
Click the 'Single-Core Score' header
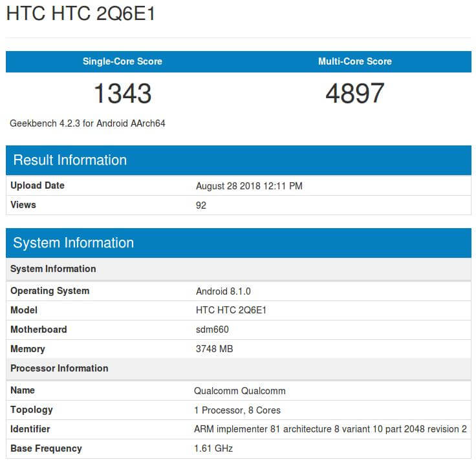(x=122, y=61)
